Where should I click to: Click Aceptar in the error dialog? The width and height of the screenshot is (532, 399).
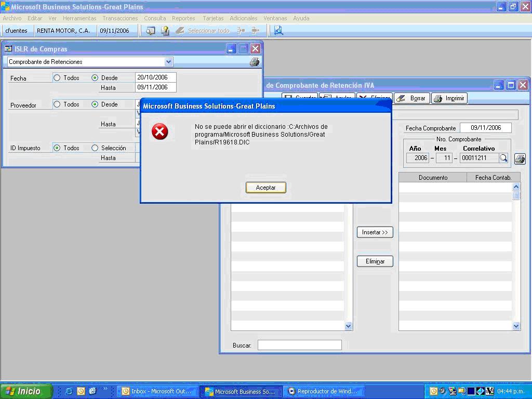tap(265, 188)
